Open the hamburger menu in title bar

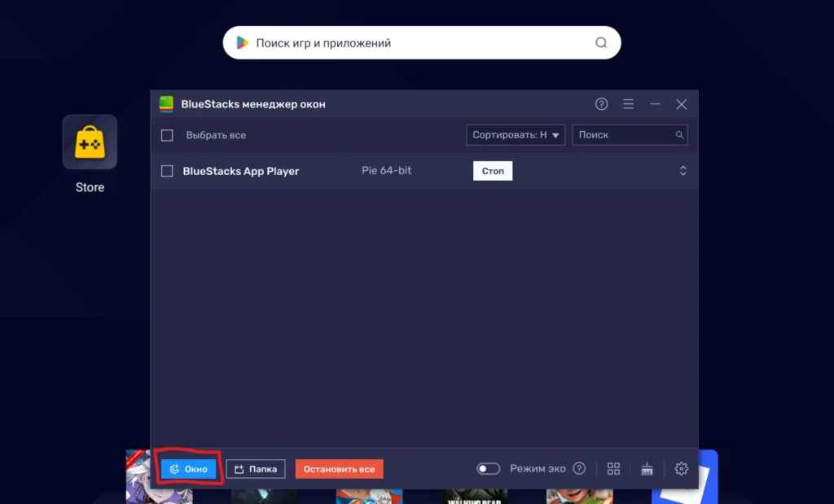pyautogui.click(x=628, y=104)
